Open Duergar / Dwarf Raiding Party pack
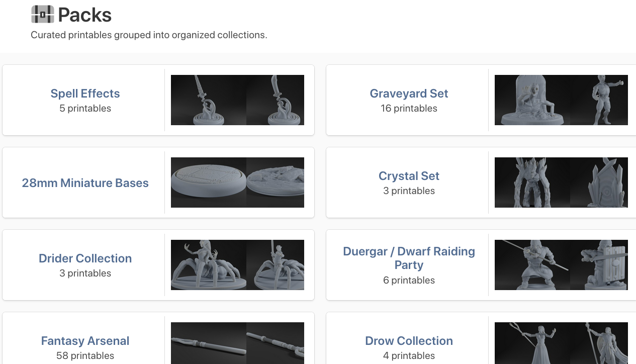 409,258
